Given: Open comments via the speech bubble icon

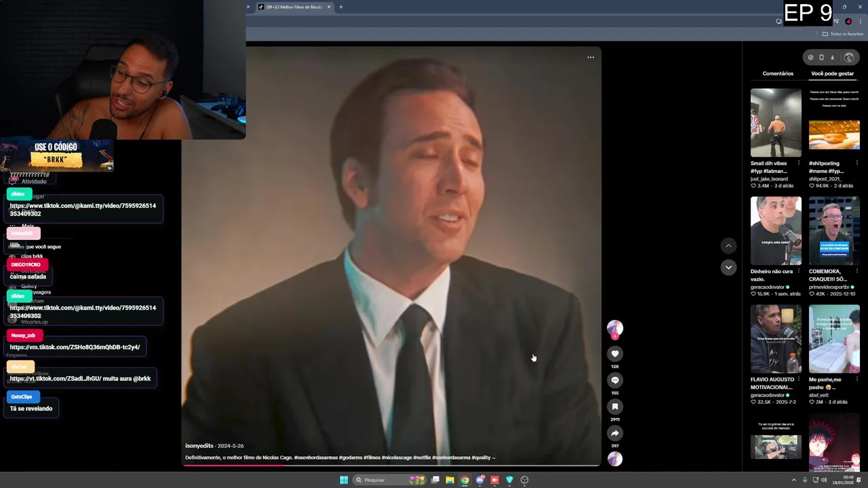Looking at the screenshot, I should [615, 380].
